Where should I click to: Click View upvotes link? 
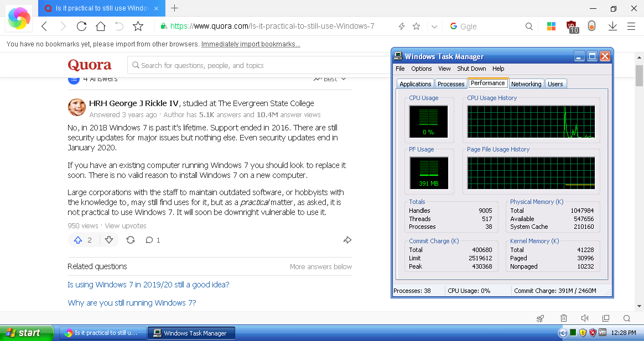[126, 225]
